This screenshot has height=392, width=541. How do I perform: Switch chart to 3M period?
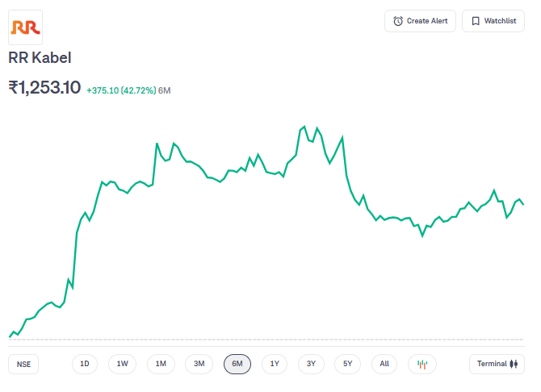click(199, 364)
